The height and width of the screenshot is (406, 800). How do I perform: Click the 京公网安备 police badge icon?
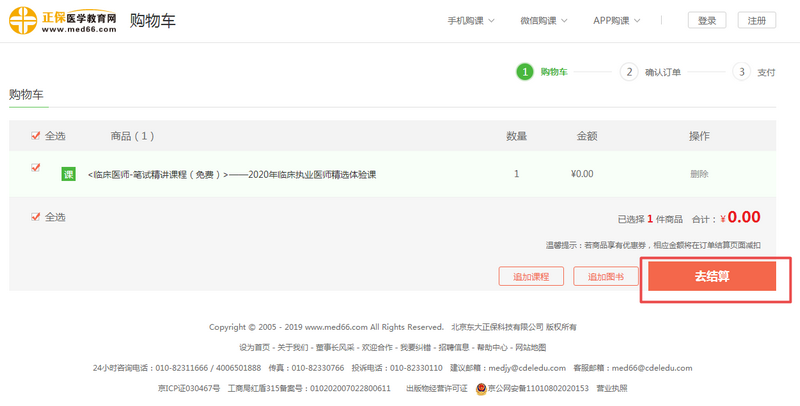[481, 388]
